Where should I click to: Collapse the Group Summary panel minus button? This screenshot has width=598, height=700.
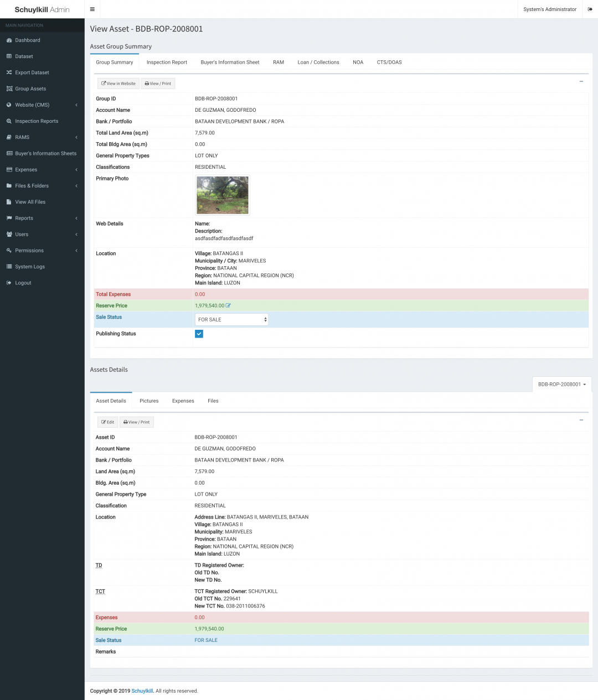pyautogui.click(x=581, y=81)
